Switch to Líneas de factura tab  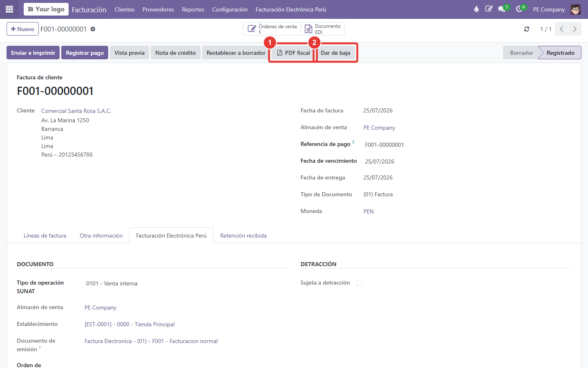tap(45, 236)
